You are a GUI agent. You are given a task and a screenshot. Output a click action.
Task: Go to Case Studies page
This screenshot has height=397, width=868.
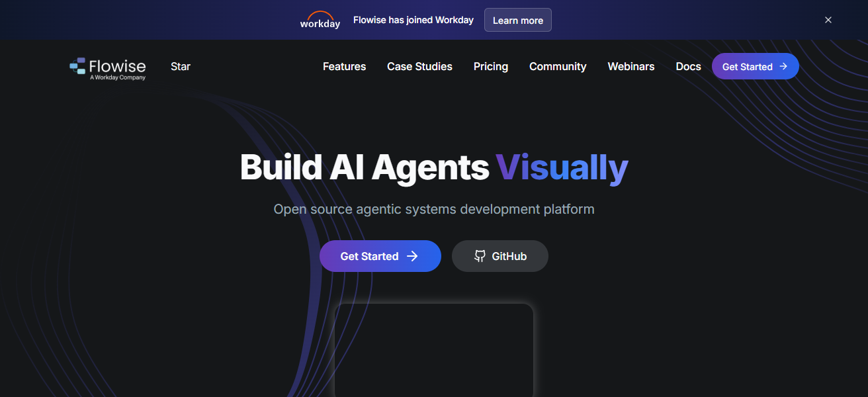click(419, 66)
